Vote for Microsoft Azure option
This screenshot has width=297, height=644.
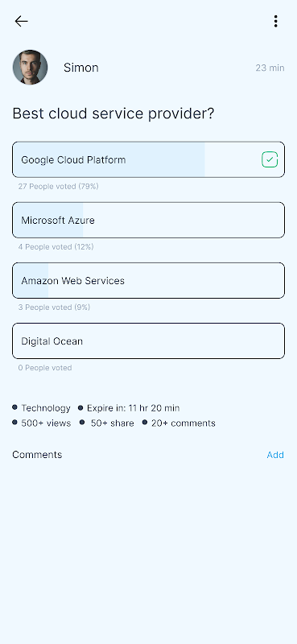[x=148, y=220]
